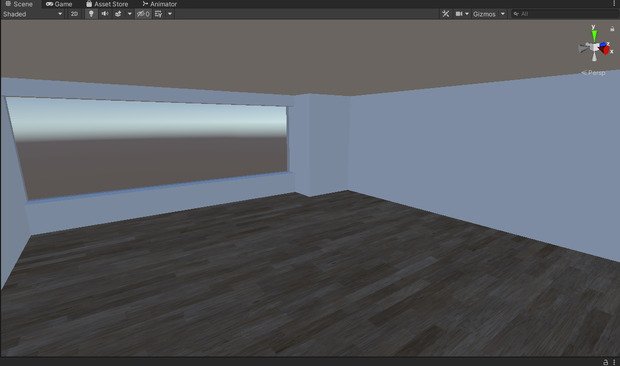Click the green Y axis cone gizmo
The width and height of the screenshot is (620, 366).
[594, 36]
